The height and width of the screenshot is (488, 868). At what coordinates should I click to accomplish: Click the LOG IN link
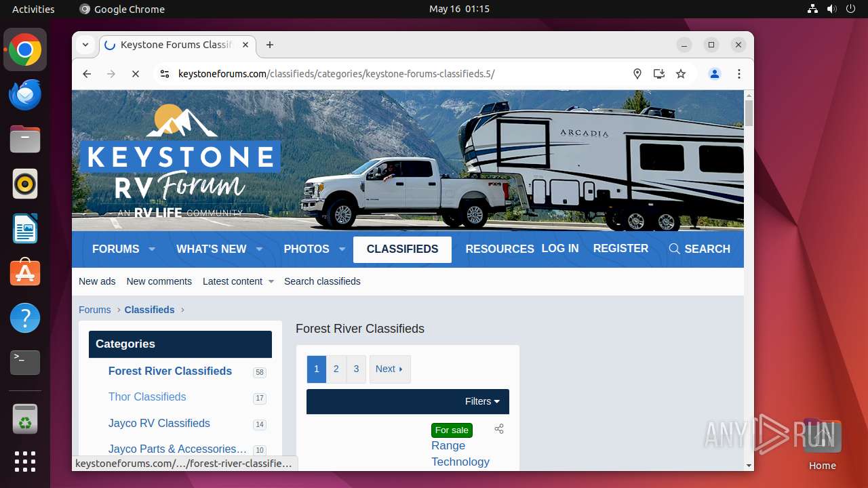pyautogui.click(x=560, y=249)
